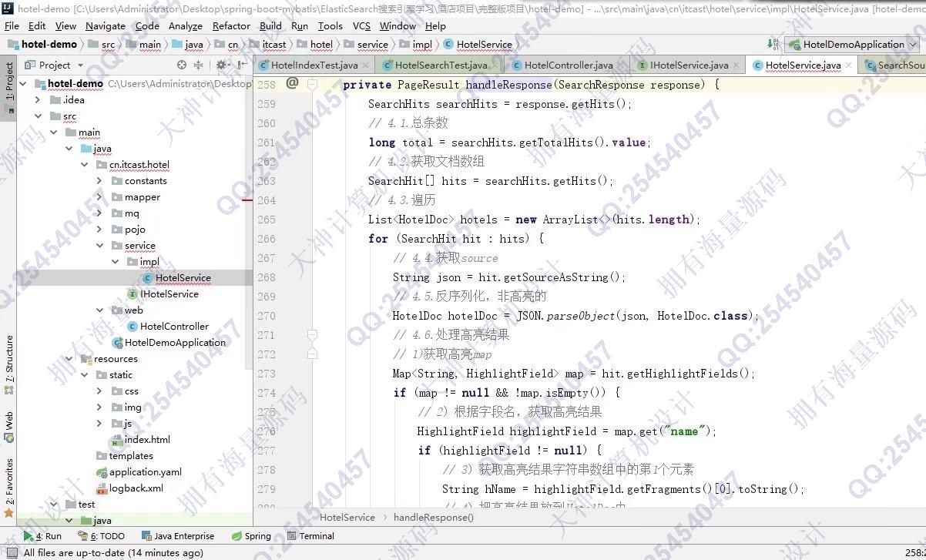Image resolution: width=926 pixels, height=560 pixels.
Task: Open the 4: Run tool window
Action: [x=42, y=536]
